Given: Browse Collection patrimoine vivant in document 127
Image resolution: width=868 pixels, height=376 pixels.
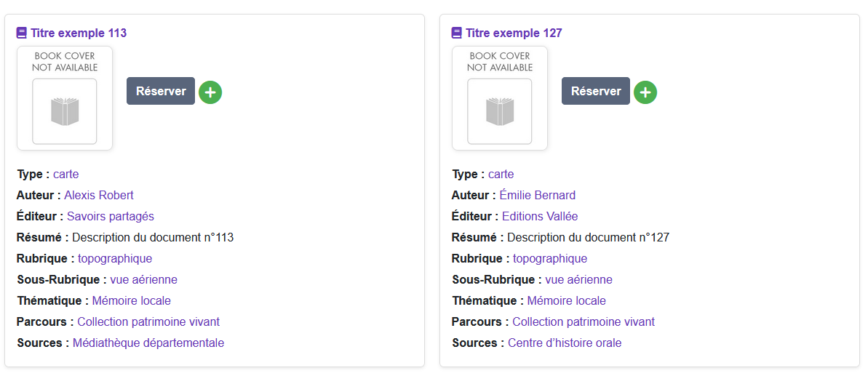Looking at the screenshot, I should tap(584, 321).
